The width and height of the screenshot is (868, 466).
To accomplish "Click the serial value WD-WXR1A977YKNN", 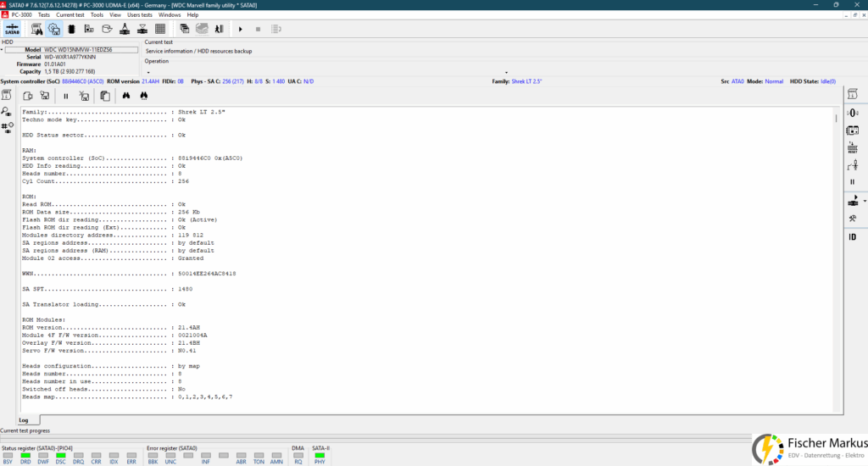I will pos(70,57).
